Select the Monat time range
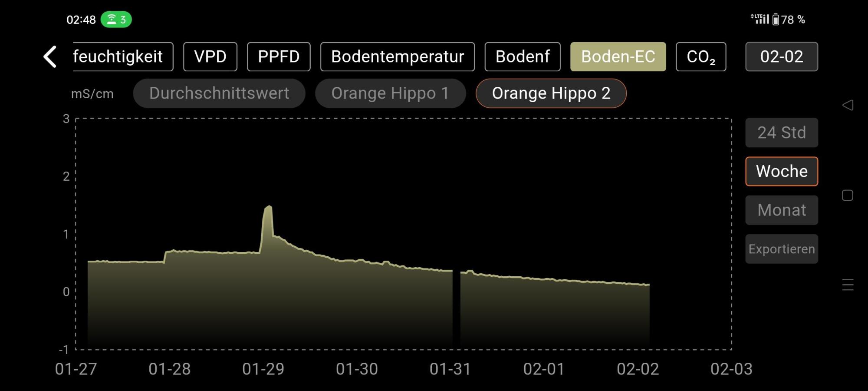868x391 pixels. pos(781,210)
